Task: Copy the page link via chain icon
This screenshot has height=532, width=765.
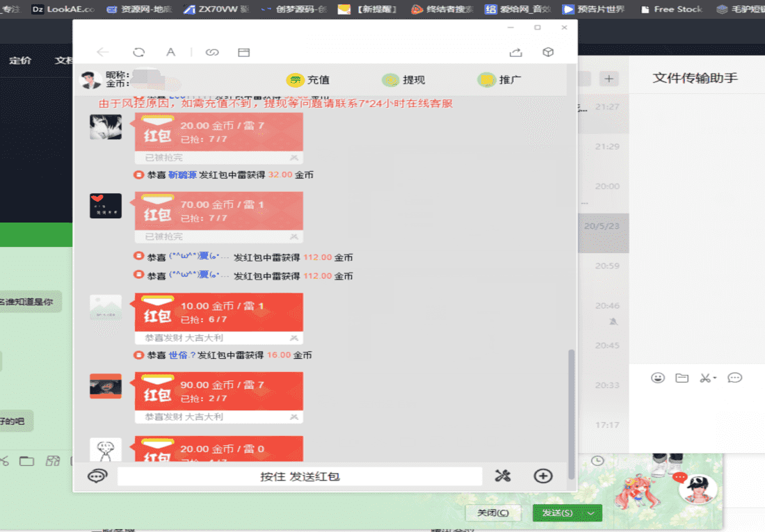Action: (x=212, y=52)
